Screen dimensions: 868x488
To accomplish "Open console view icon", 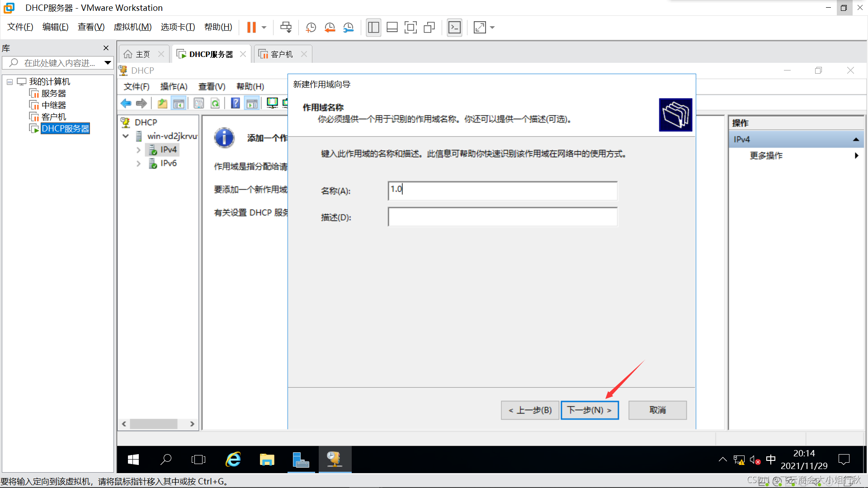I will [454, 28].
